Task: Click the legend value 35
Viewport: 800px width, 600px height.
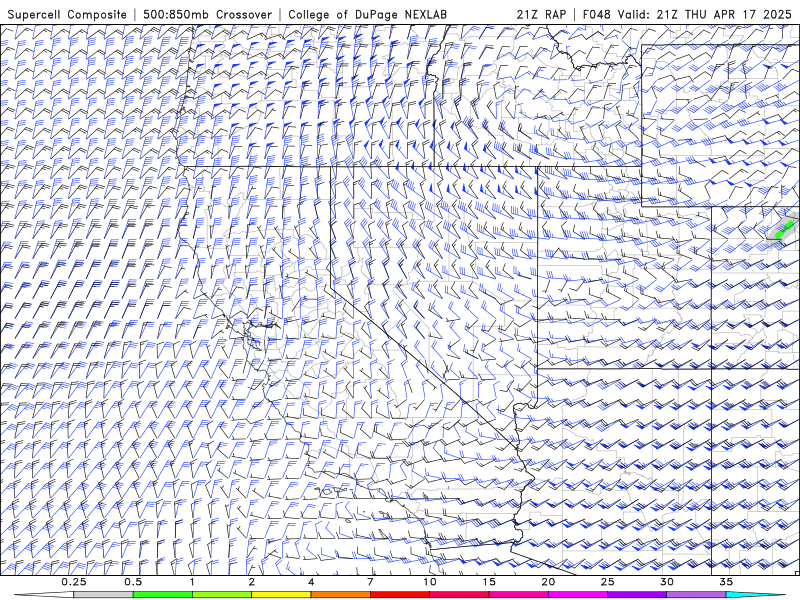Action: tap(726, 582)
